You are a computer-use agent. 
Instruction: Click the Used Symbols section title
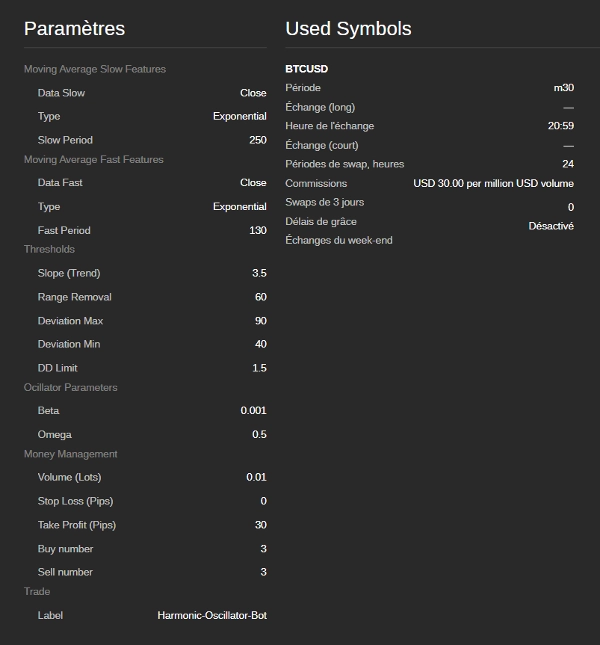click(348, 29)
